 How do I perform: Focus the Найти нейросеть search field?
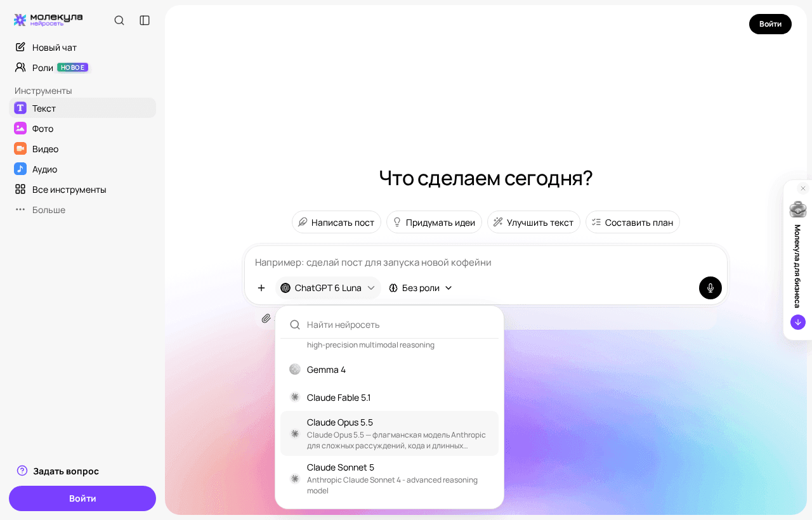(390, 325)
